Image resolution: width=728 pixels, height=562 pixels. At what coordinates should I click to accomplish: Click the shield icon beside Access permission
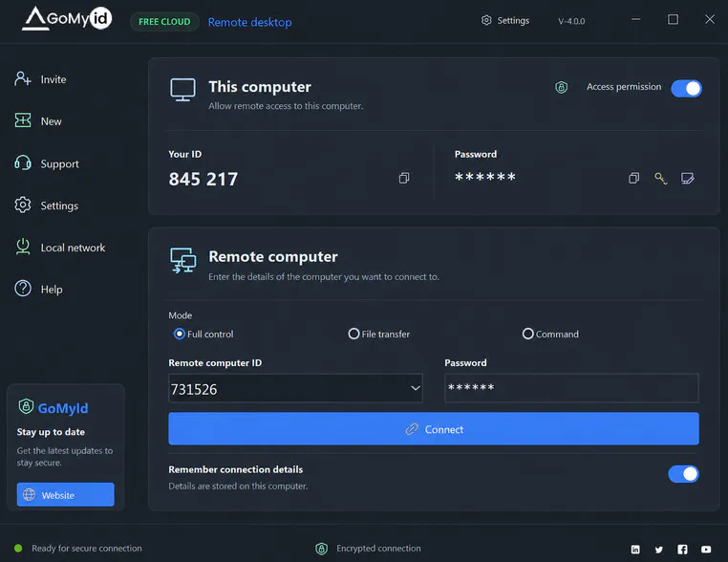(x=562, y=87)
